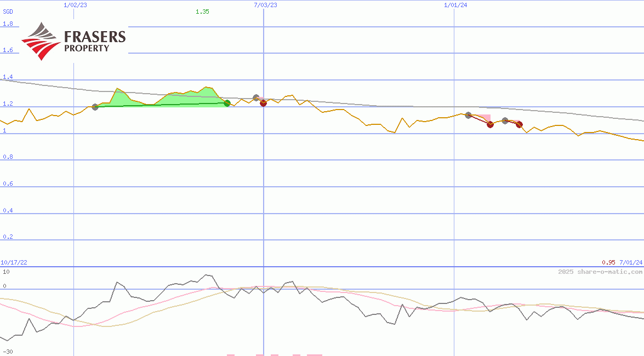Image resolution: width=644 pixels, height=356 pixels.
Task: Click the first gray buy marker near 1/02/23
Action: pos(95,107)
